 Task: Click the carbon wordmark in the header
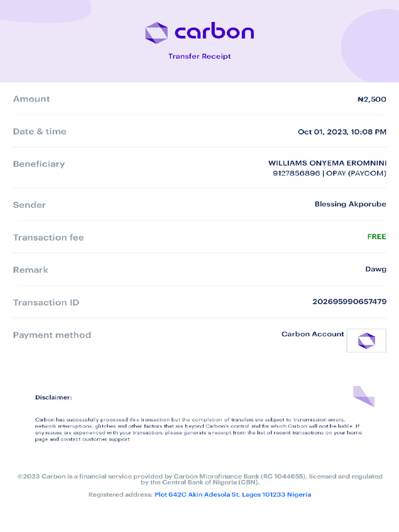coord(214,33)
